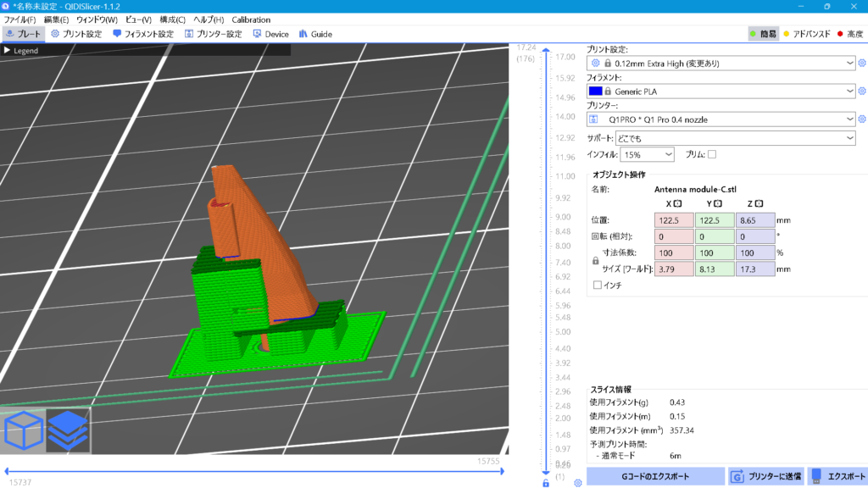This screenshot has height=488, width=868.
Task: Click the blue filament color swatch
Action: click(595, 91)
